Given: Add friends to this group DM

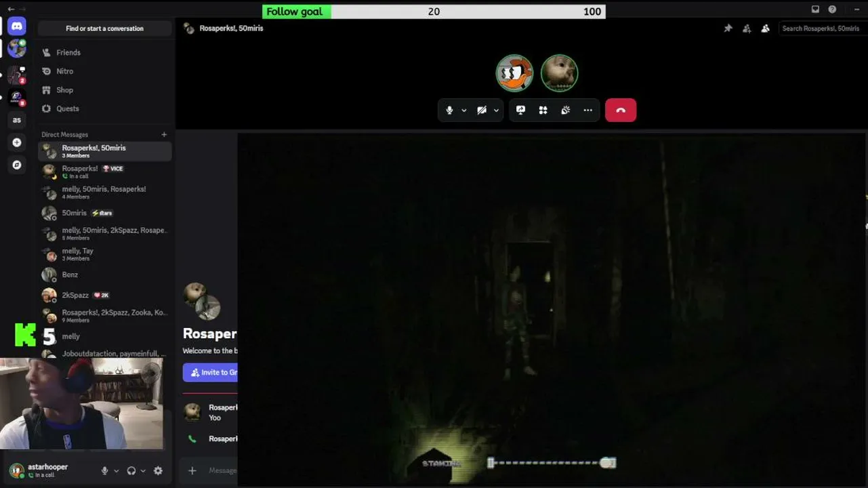Looking at the screenshot, I should pyautogui.click(x=747, y=28).
